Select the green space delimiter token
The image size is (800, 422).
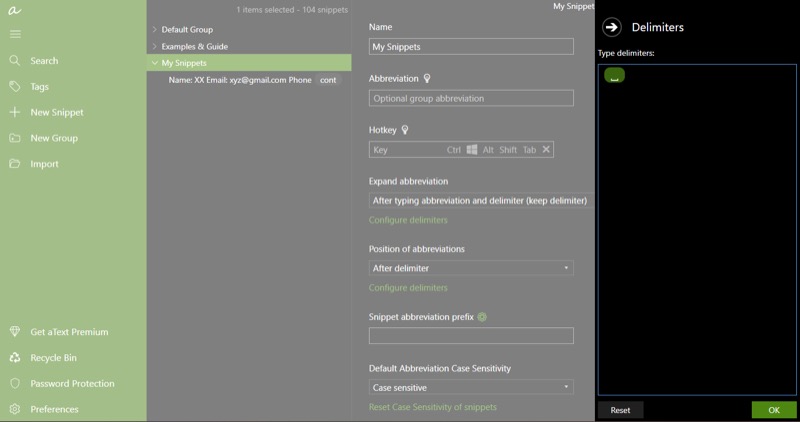[x=614, y=75]
